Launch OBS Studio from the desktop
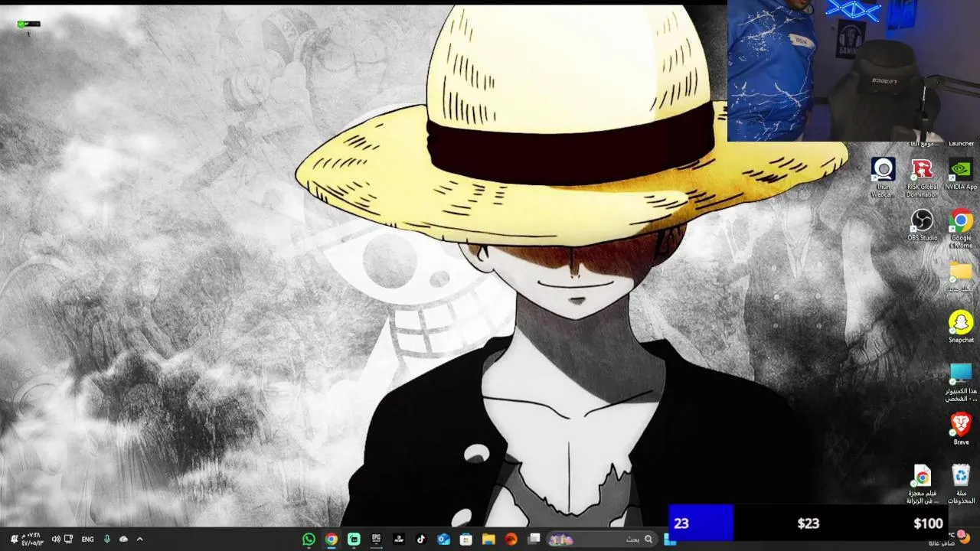 (x=922, y=225)
